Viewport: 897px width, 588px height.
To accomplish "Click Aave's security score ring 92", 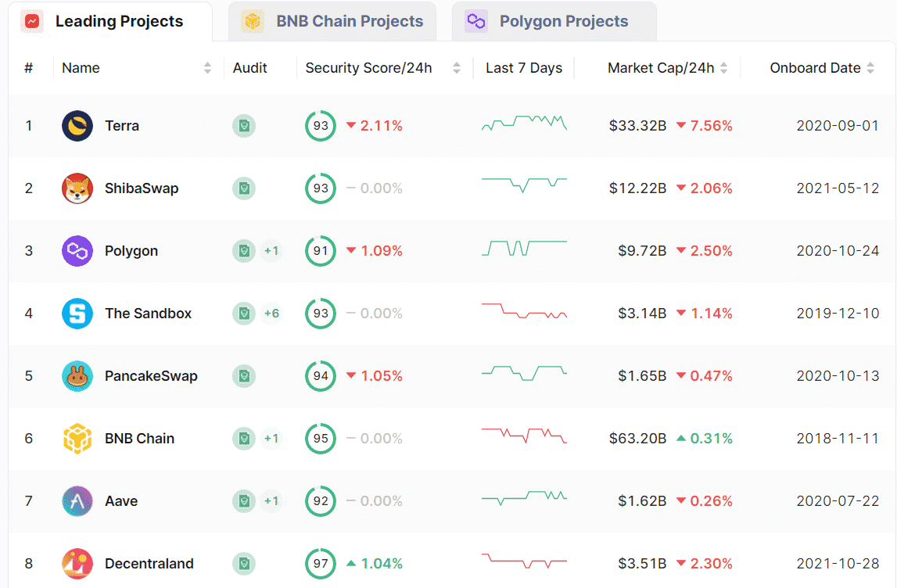I will tap(321, 501).
